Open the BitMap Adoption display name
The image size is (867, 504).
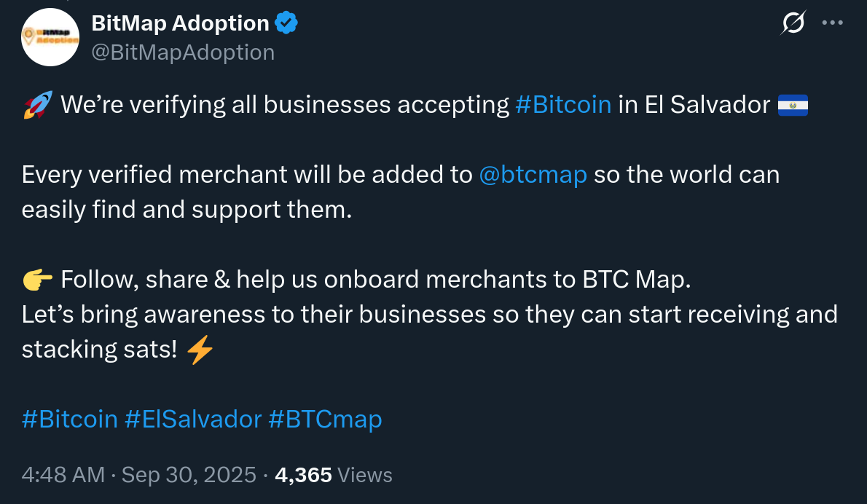[x=180, y=24]
